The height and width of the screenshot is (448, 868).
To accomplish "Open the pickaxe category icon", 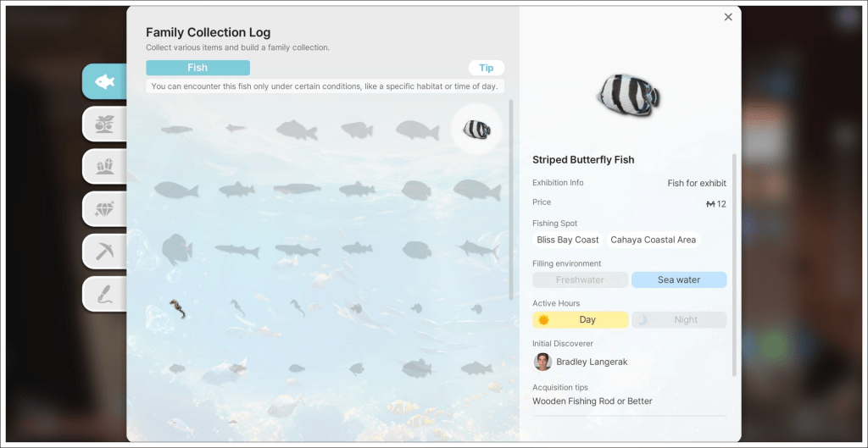I will [104, 252].
